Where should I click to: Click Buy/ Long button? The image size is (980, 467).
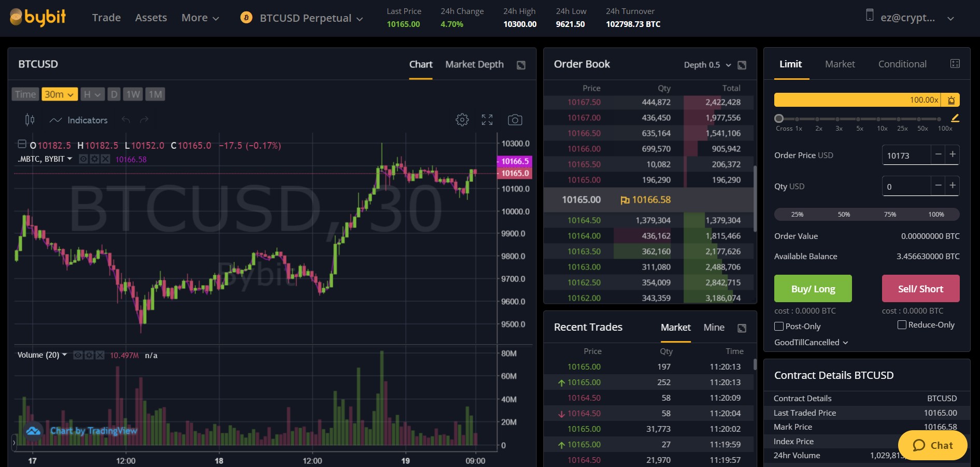tap(813, 289)
